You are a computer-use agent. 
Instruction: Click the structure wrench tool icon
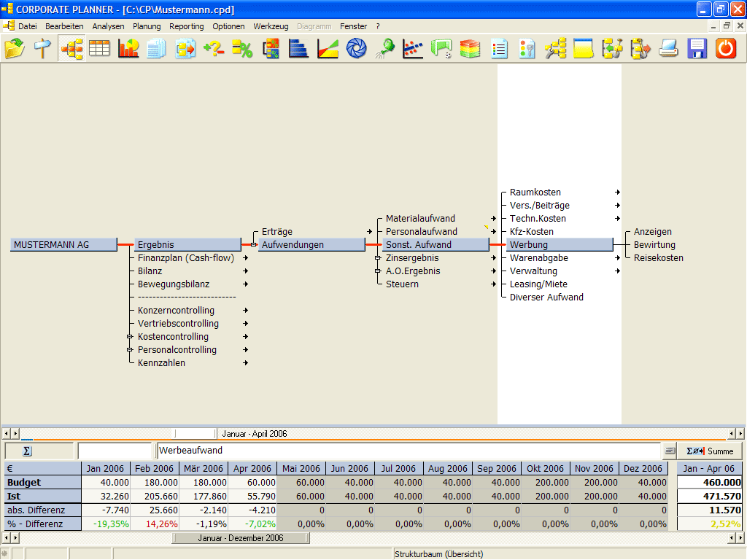tap(555, 49)
